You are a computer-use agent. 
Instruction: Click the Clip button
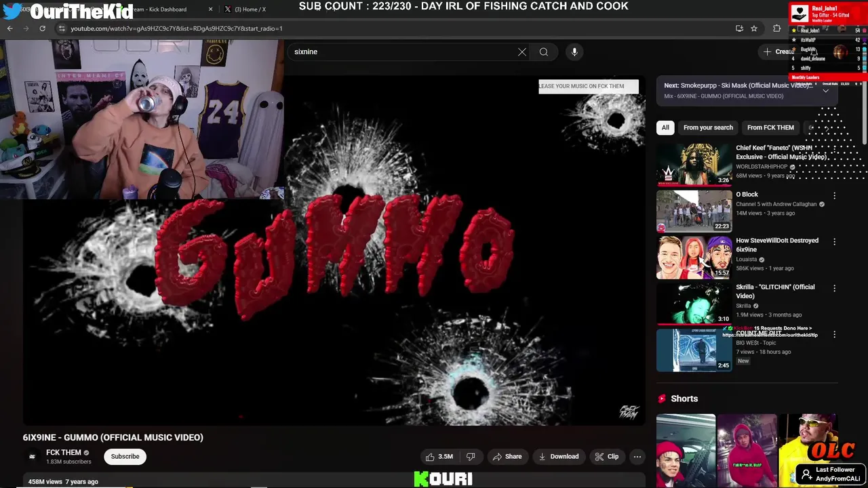tap(607, 457)
